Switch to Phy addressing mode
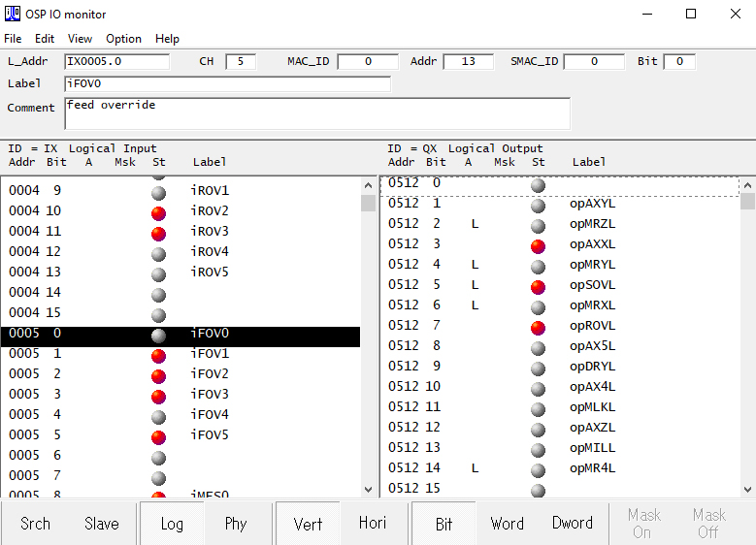 236,524
